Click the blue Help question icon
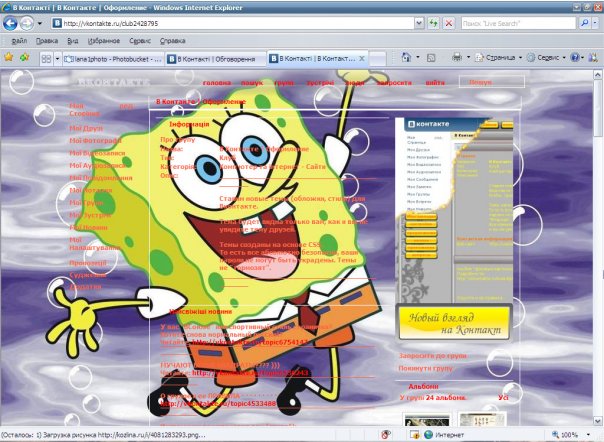Viewport: 604px width, 442px height. click(x=575, y=58)
